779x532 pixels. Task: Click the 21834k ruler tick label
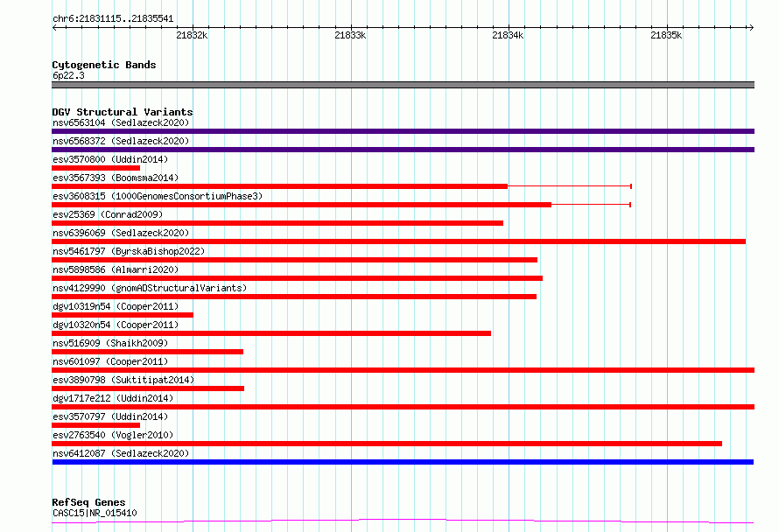click(508, 35)
